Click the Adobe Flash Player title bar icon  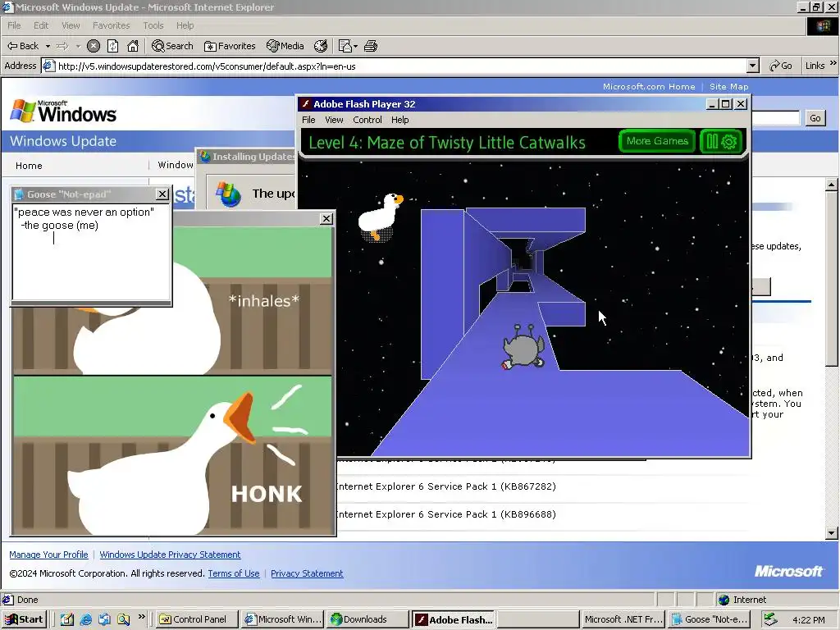pos(305,104)
